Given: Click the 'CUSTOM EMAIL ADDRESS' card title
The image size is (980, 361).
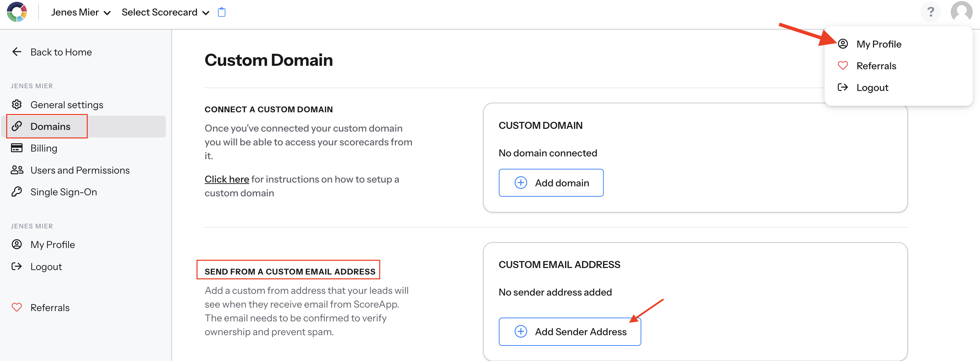Looking at the screenshot, I should (559, 265).
